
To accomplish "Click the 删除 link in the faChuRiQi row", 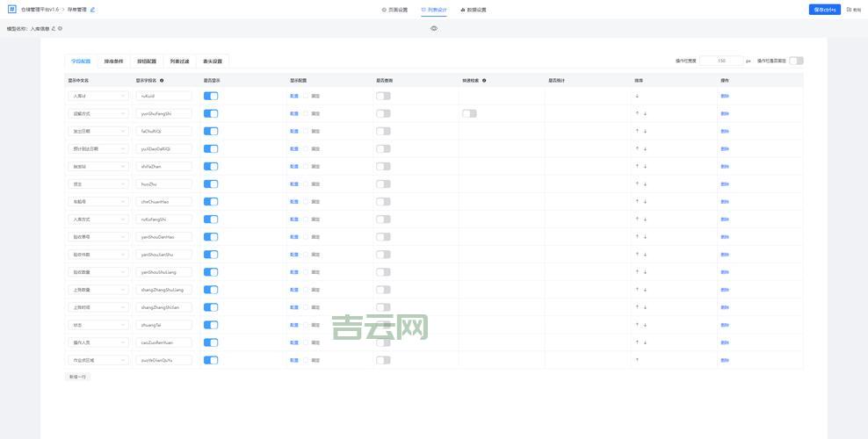I will pyautogui.click(x=725, y=131).
